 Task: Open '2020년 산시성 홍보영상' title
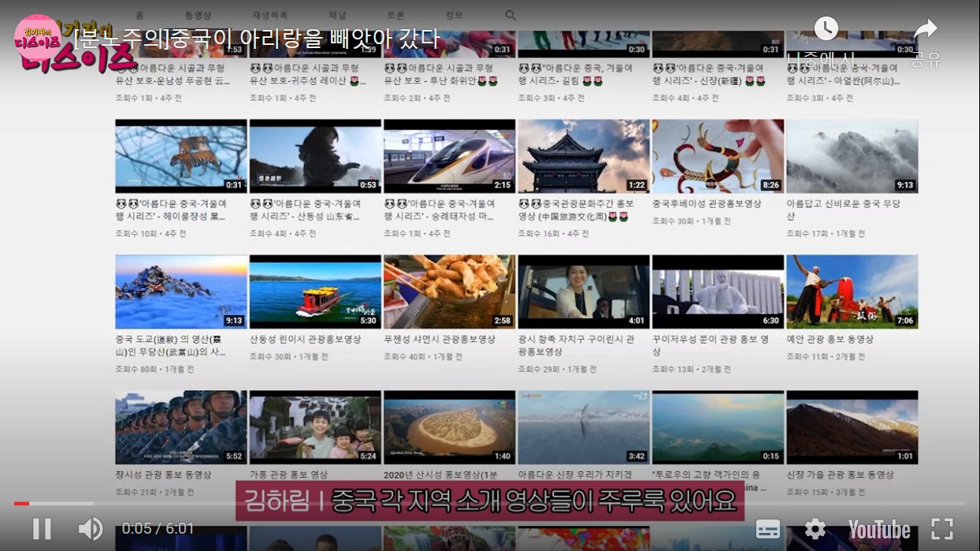tap(441, 475)
